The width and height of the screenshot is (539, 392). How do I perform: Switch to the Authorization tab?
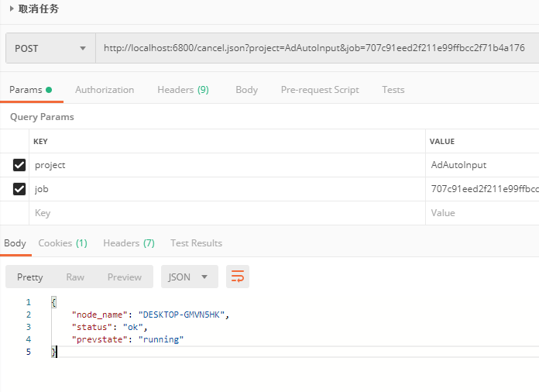(105, 90)
